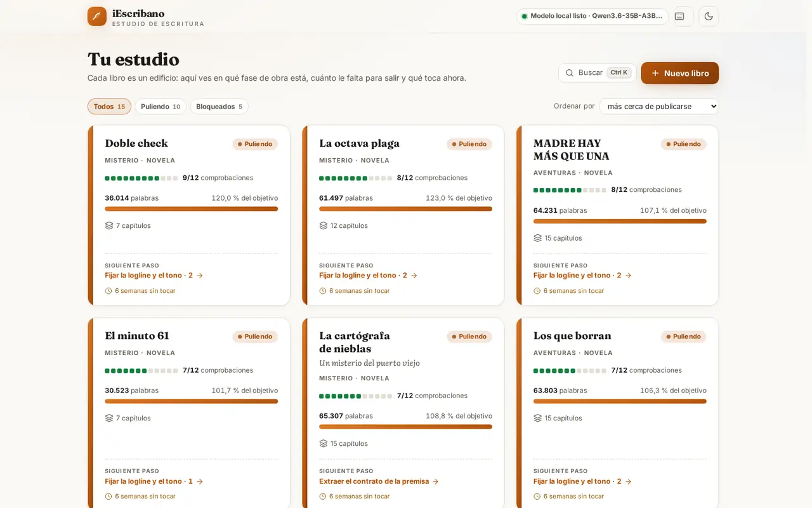The height and width of the screenshot is (508, 812).
Task: Focus the Buscar search field
Action: tap(598, 73)
